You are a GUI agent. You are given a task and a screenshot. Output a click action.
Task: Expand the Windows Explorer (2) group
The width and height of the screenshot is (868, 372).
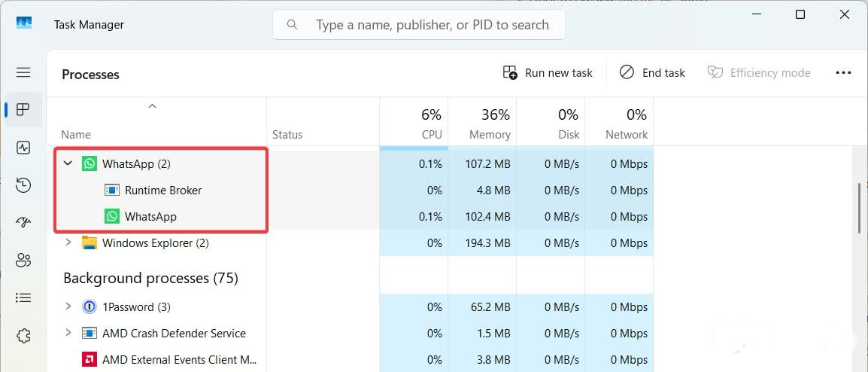(68, 242)
